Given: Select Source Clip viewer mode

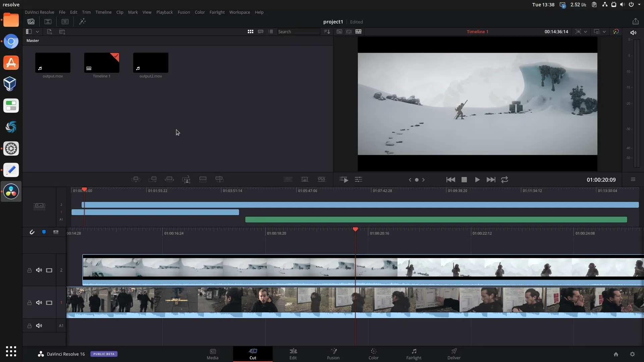Looking at the screenshot, I should point(339,32).
